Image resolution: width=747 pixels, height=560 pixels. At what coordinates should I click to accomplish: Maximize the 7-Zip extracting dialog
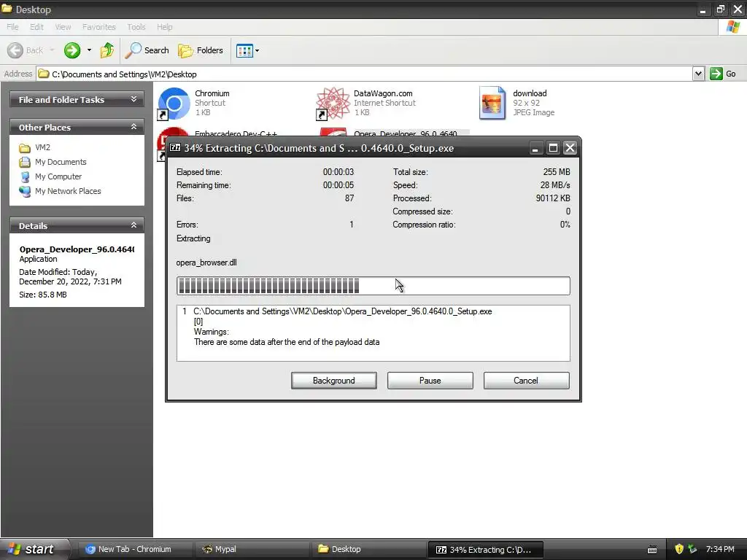[553, 148]
